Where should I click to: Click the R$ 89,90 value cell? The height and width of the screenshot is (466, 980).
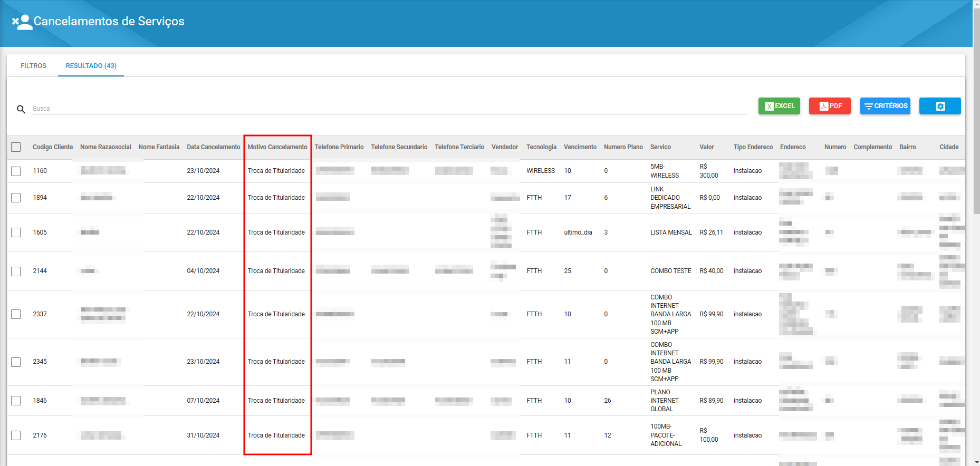(x=712, y=401)
